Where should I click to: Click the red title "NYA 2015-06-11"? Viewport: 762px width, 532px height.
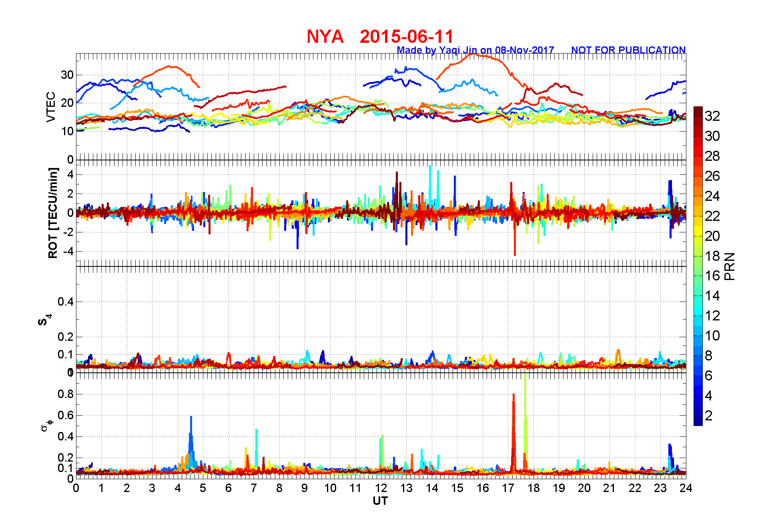(x=380, y=36)
